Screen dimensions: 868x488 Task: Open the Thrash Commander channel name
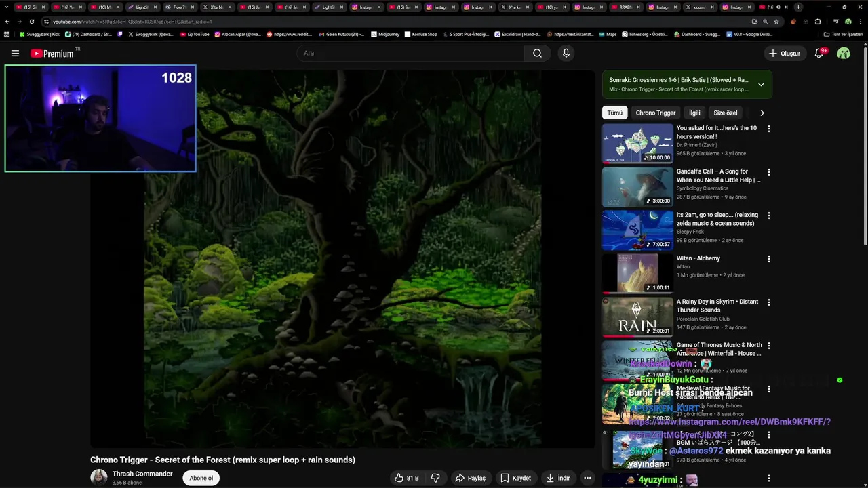[142, 474]
